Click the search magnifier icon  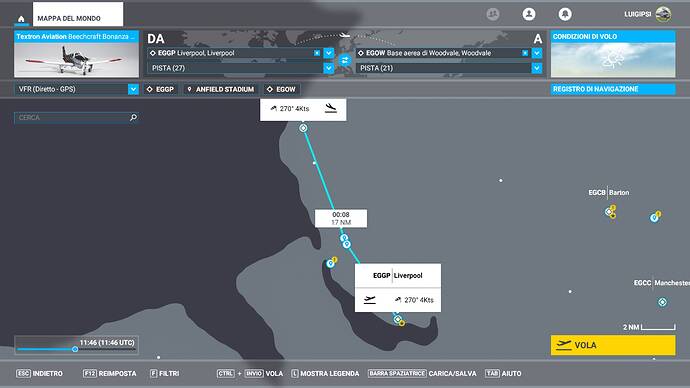(133, 117)
